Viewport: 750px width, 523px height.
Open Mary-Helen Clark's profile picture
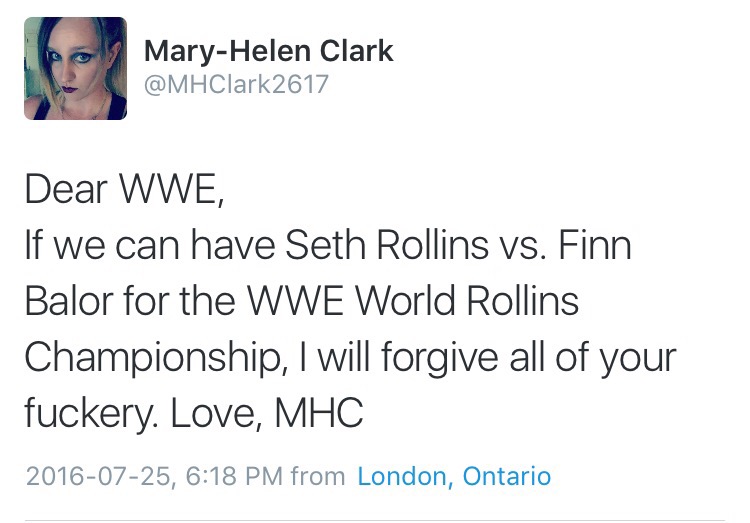(x=75, y=68)
